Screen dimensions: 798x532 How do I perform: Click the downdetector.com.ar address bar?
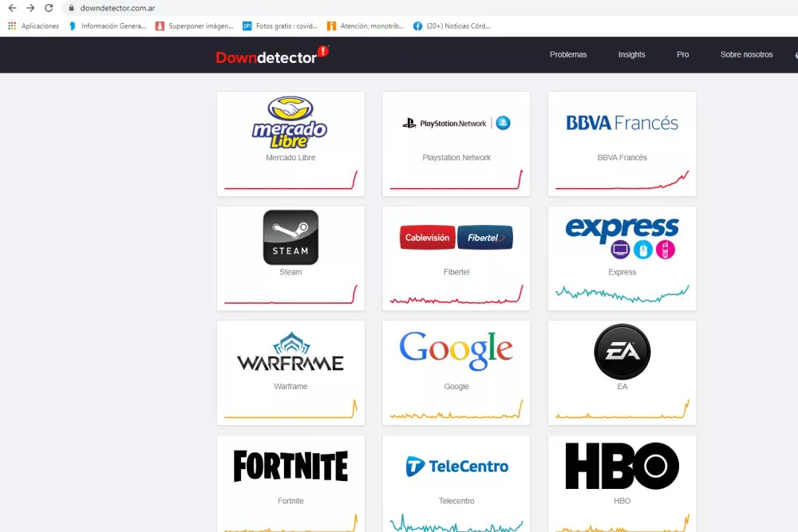tap(117, 8)
